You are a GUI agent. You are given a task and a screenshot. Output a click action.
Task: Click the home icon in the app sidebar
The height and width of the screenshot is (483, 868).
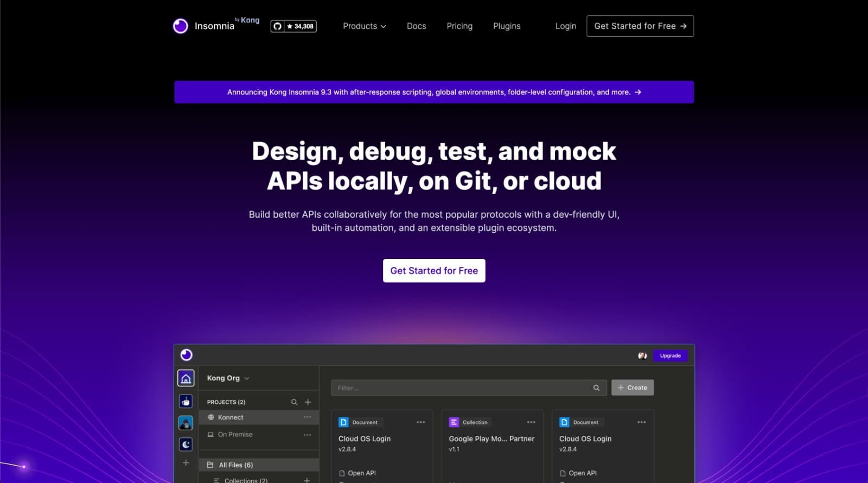point(186,378)
